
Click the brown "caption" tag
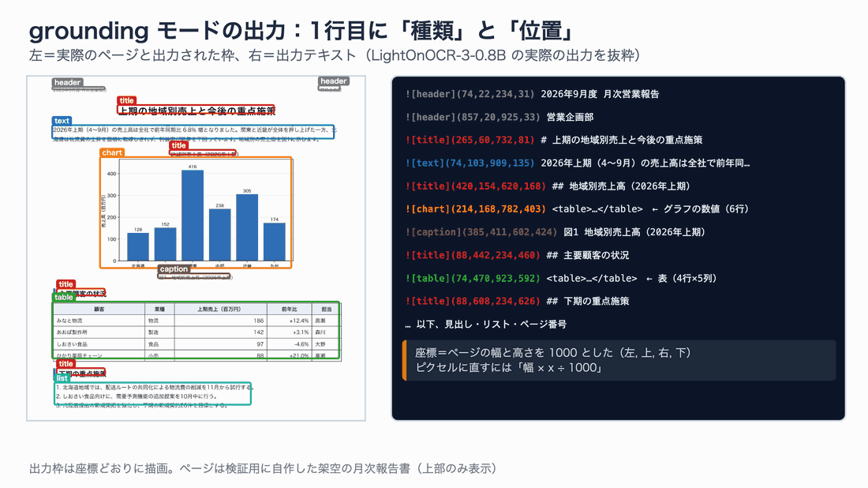click(x=174, y=268)
